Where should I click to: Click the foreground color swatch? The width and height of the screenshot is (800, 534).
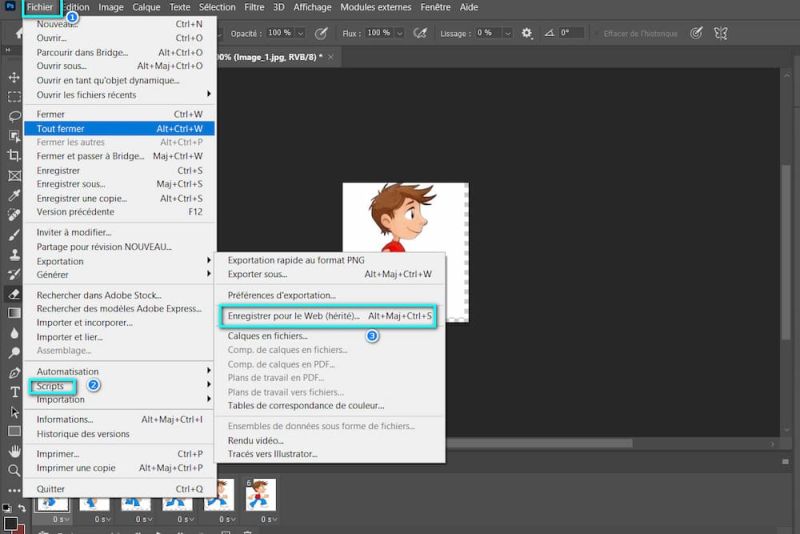tap(11, 522)
